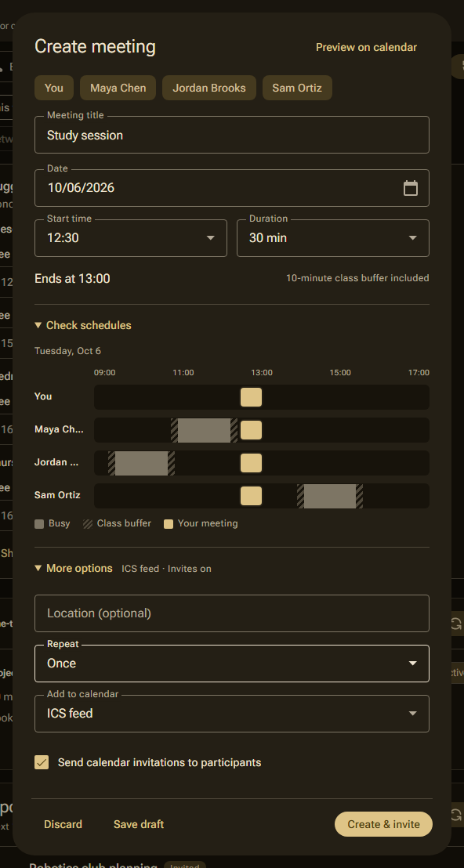Viewport: 464px width, 868px height.
Task: Focus the Location (optional) field
Action: 231,613
